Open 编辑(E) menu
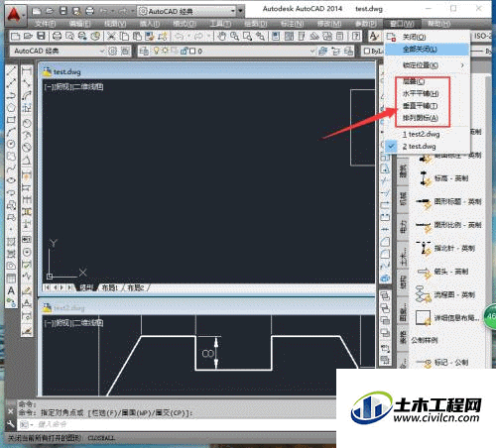The image size is (496, 448). click(x=80, y=24)
